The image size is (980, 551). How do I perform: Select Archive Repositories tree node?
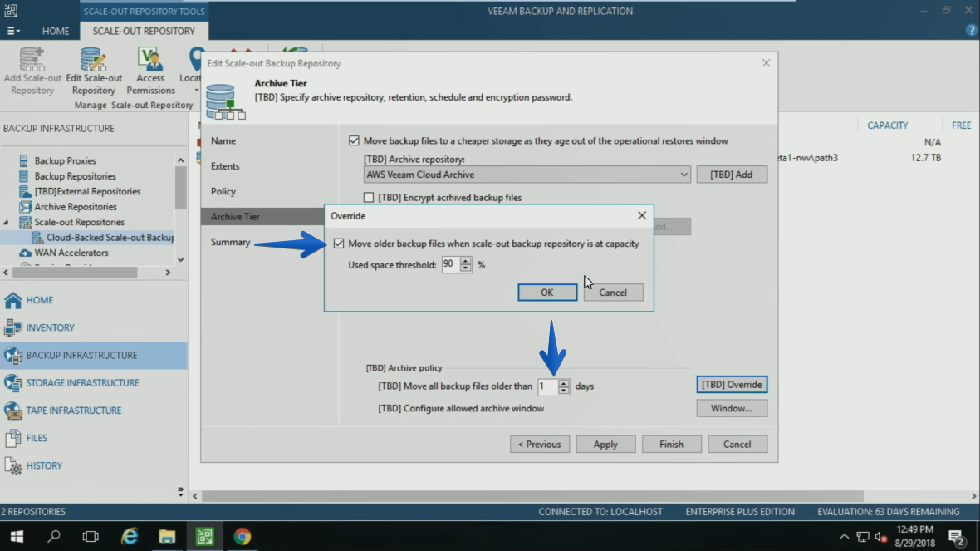(x=76, y=207)
